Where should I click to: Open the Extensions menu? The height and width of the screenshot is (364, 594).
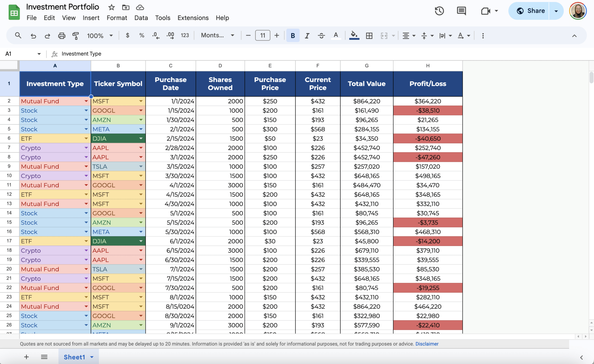pos(193,18)
